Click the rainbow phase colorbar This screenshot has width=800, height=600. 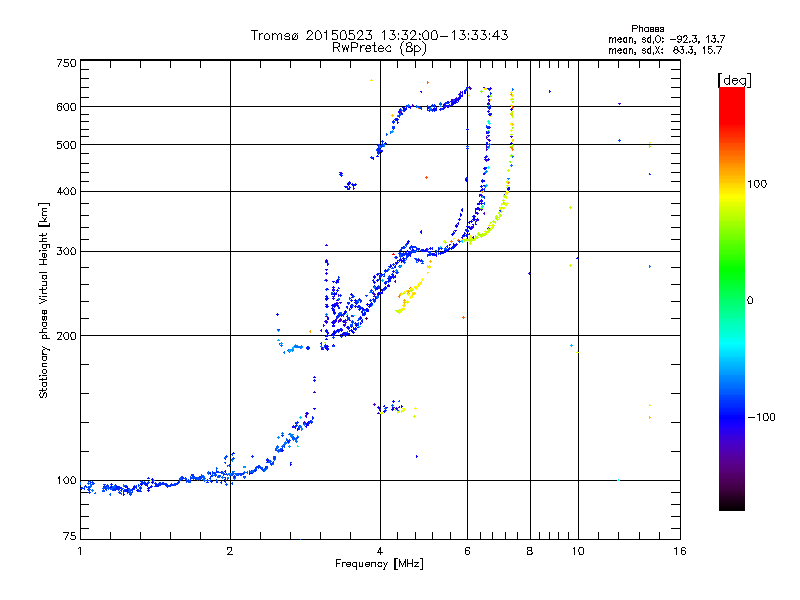click(732, 299)
